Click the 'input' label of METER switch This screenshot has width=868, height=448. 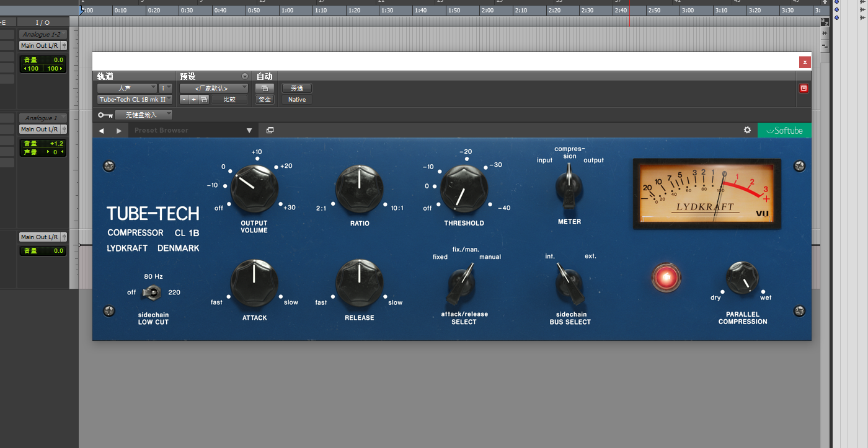coord(544,160)
